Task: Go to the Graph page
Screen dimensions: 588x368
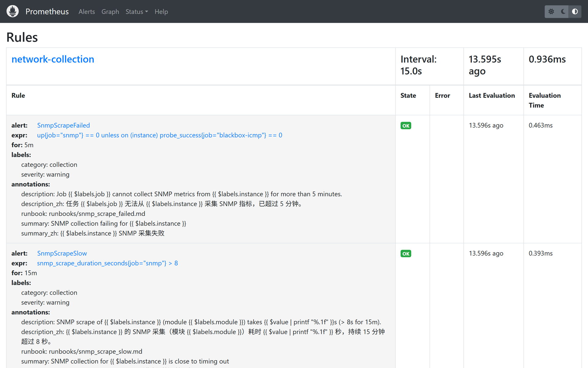Action: pyautogui.click(x=110, y=12)
